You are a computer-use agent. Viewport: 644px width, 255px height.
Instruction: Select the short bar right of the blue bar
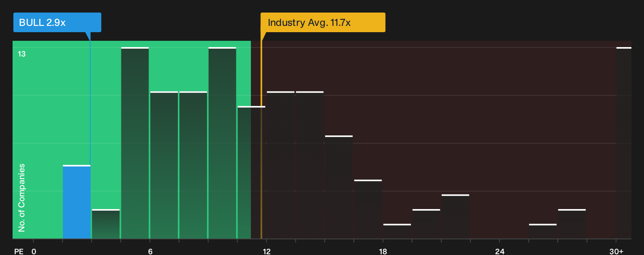(x=106, y=224)
